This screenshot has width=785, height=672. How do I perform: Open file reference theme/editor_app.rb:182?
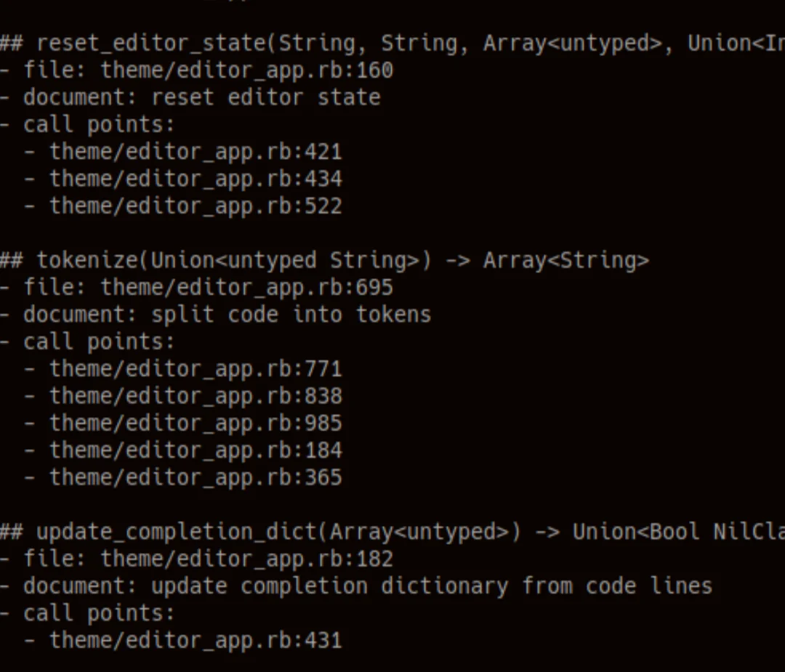point(246,559)
